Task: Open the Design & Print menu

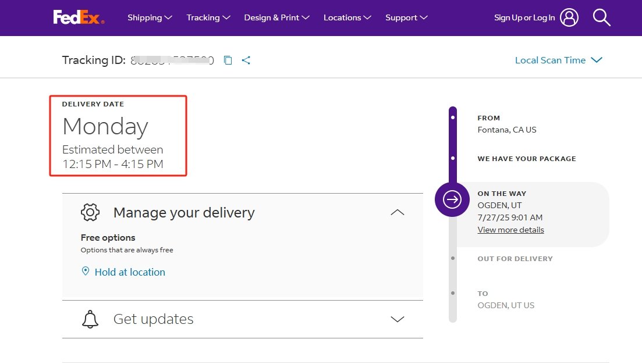Action: pyautogui.click(x=276, y=17)
